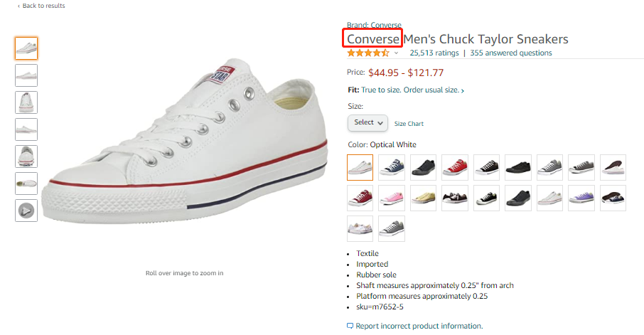Open the Size Select dropdown

(x=367, y=122)
